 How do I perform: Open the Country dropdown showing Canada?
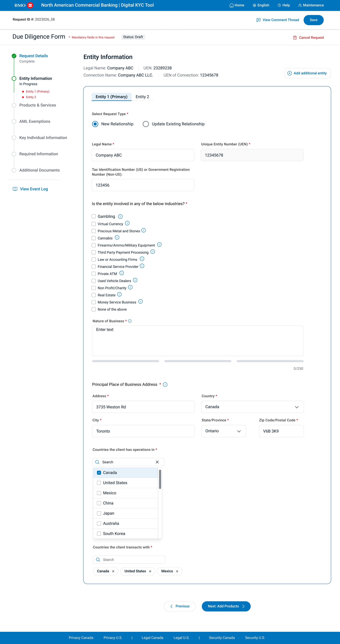[x=252, y=407]
